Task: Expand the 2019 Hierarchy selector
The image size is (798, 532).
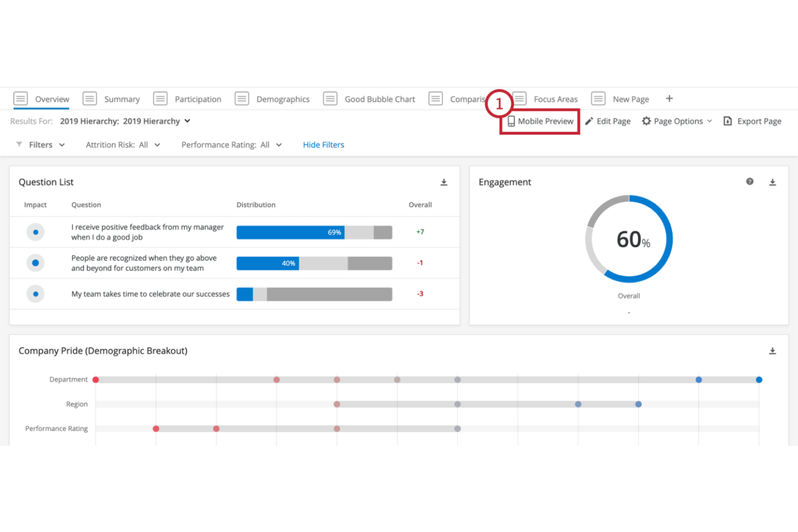Action: point(125,121)
